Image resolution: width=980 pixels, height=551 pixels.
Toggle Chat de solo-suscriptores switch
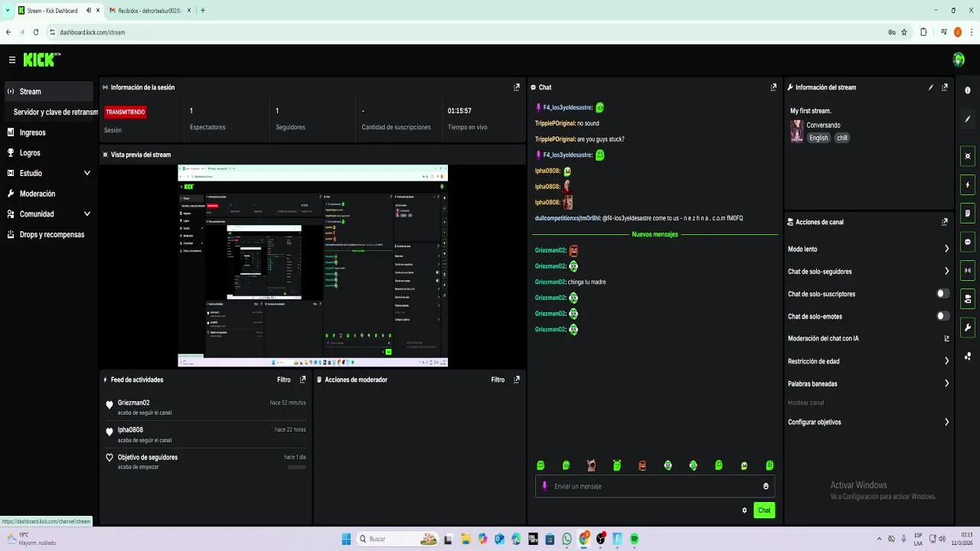[943, 294]
